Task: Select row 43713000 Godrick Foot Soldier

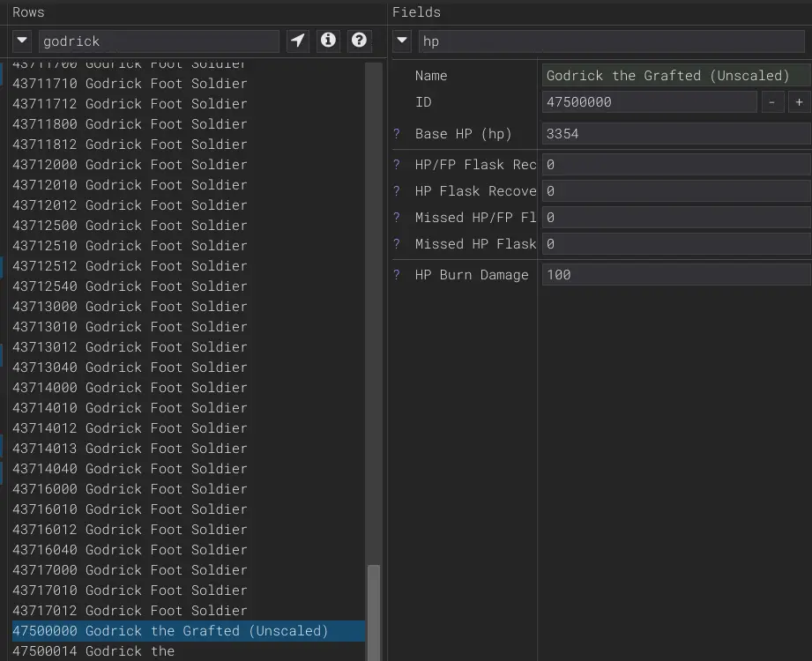Action: [189, 307]
